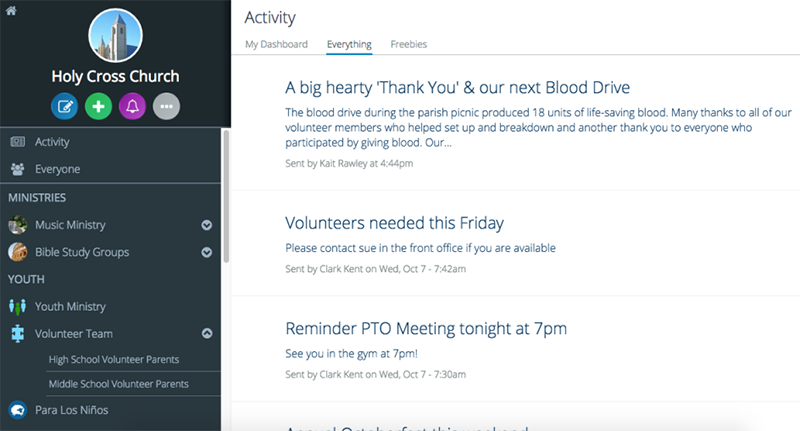Click the green plus add icon
This screenshot has width=800, height=431.
98,105
